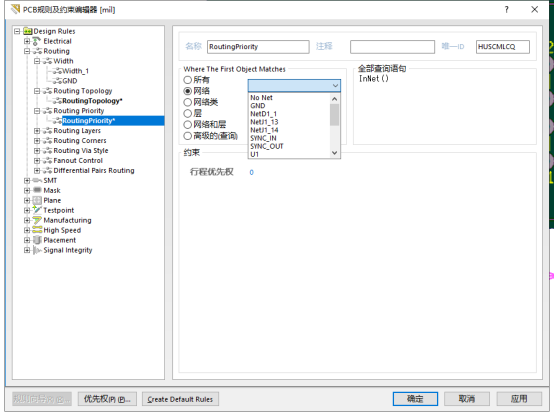Choose NetJ1_14 from the net list
The image size is (554, 417).
[x=264, y=130]
